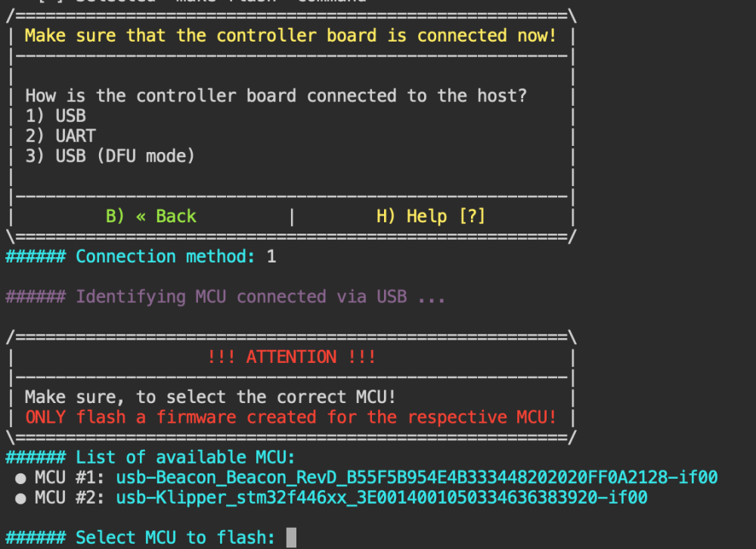The image size is (756, 549).
Task: Select the '3) USB (DFU mode)' option
Action: 110,157
